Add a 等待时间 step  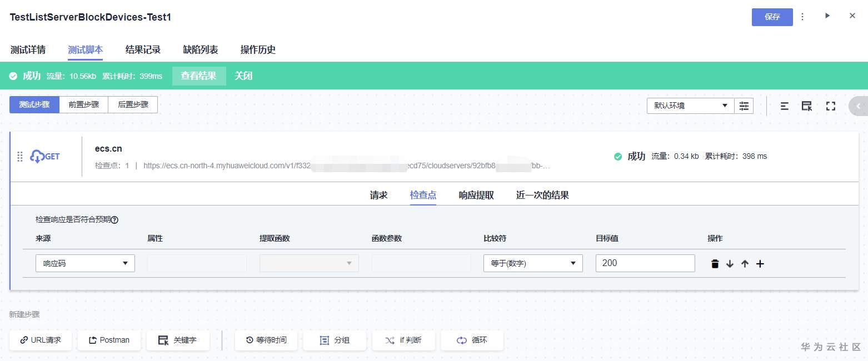(x=266, y=340)
